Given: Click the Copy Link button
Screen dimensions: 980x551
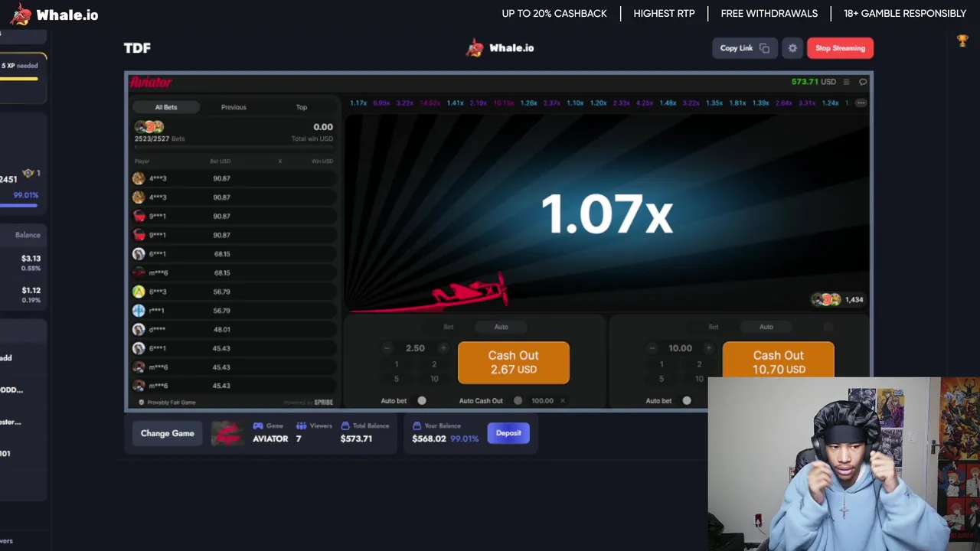Looking at the screenshot, I should pos(743,48).
